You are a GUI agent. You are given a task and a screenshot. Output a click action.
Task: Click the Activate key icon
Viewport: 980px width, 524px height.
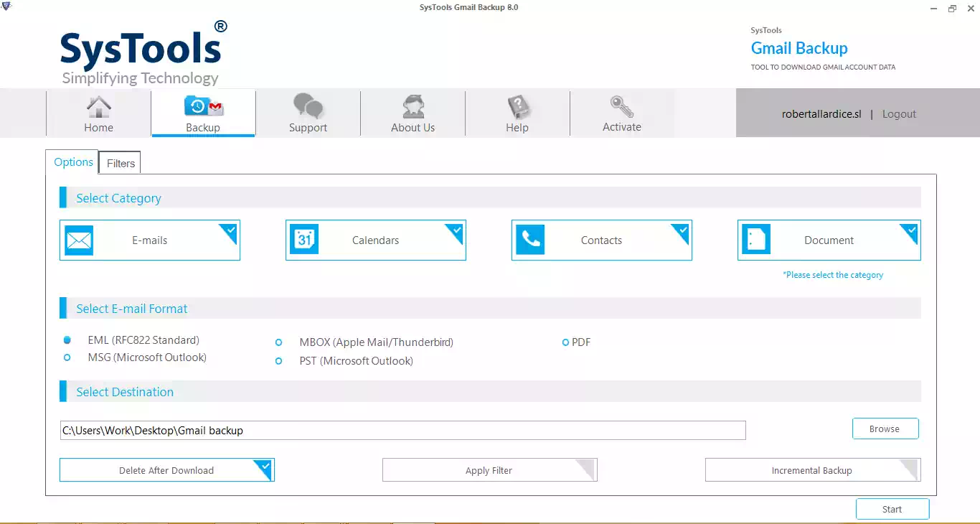tap(621, 107)
